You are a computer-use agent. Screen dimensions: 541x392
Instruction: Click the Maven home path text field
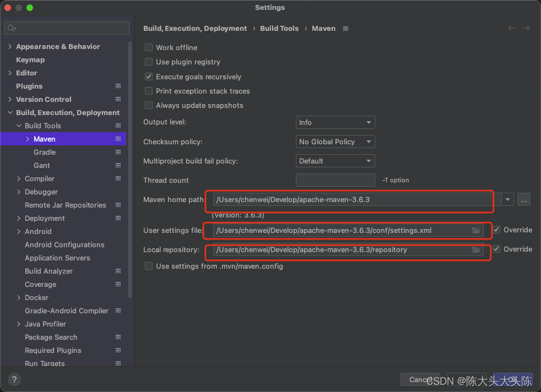click(357, 200)
